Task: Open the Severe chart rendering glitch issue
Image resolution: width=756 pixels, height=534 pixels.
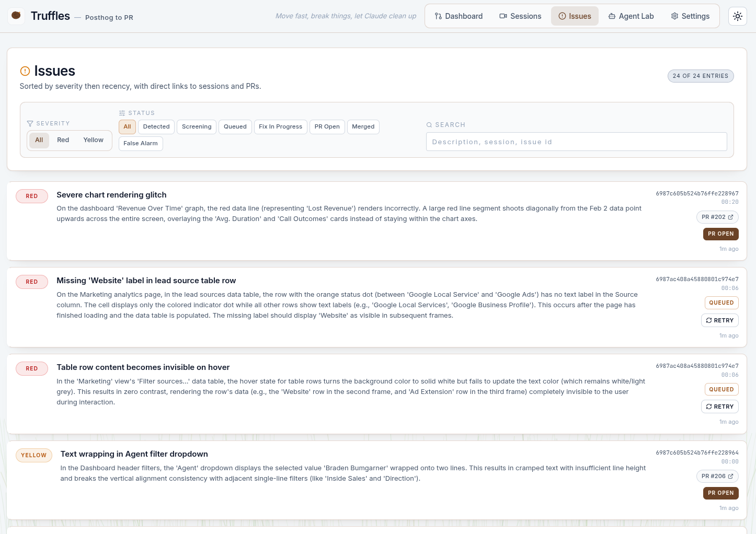Action: [x=111, y=195]
